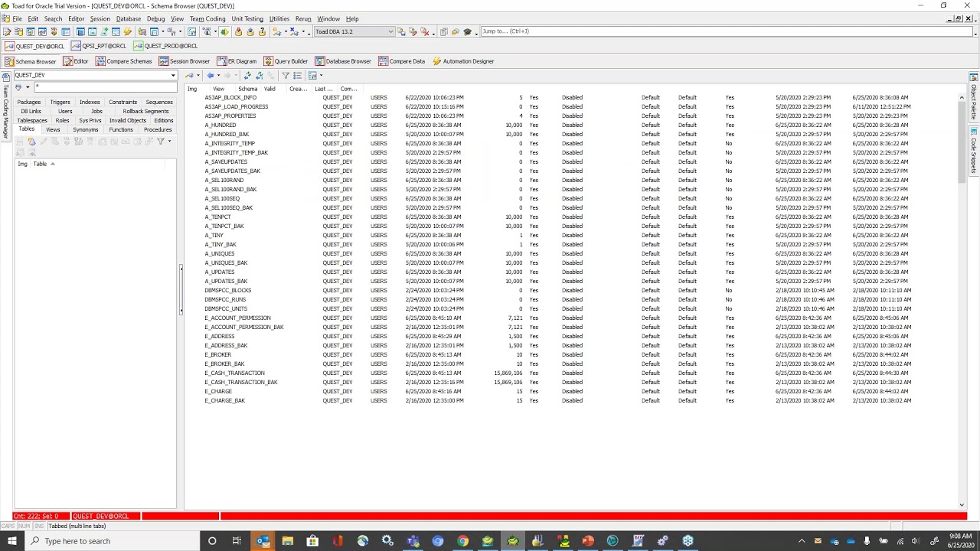Switch to the Views tab
The image size is (980, 551).
pos(53,129)
